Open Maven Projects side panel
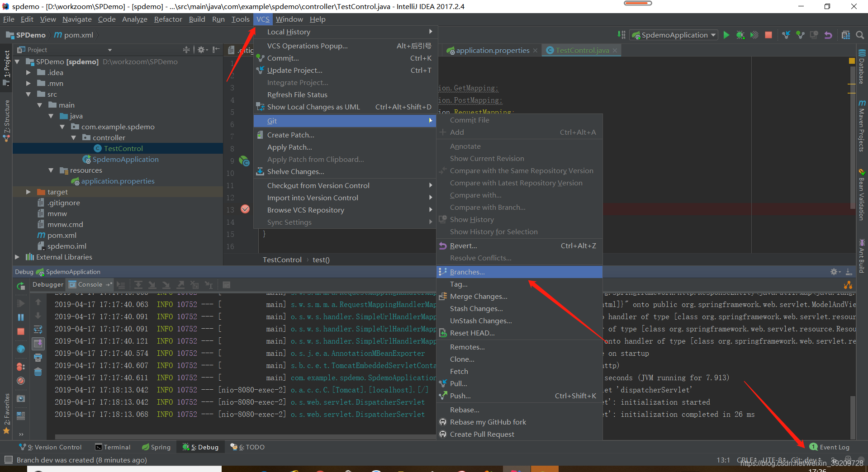 click(x=862, y=126)
